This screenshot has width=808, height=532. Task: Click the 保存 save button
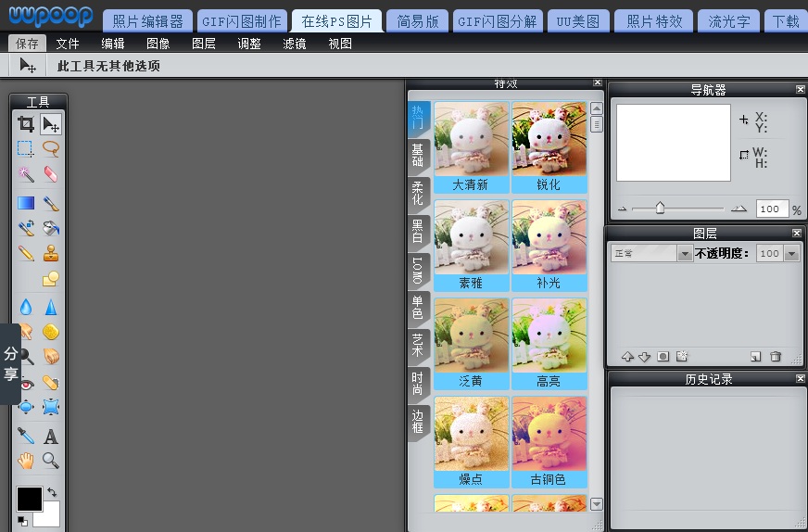point(27,44)
